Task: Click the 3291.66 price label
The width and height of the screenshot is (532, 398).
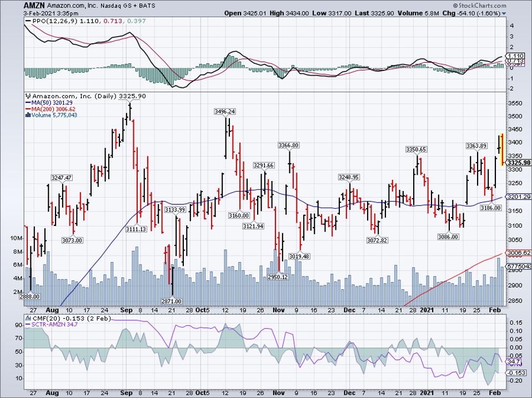Action: [264, 165]
